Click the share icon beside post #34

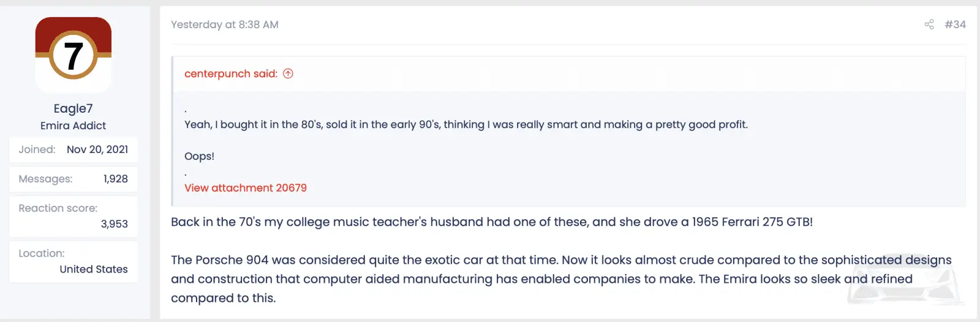click(x=929, y=24)
